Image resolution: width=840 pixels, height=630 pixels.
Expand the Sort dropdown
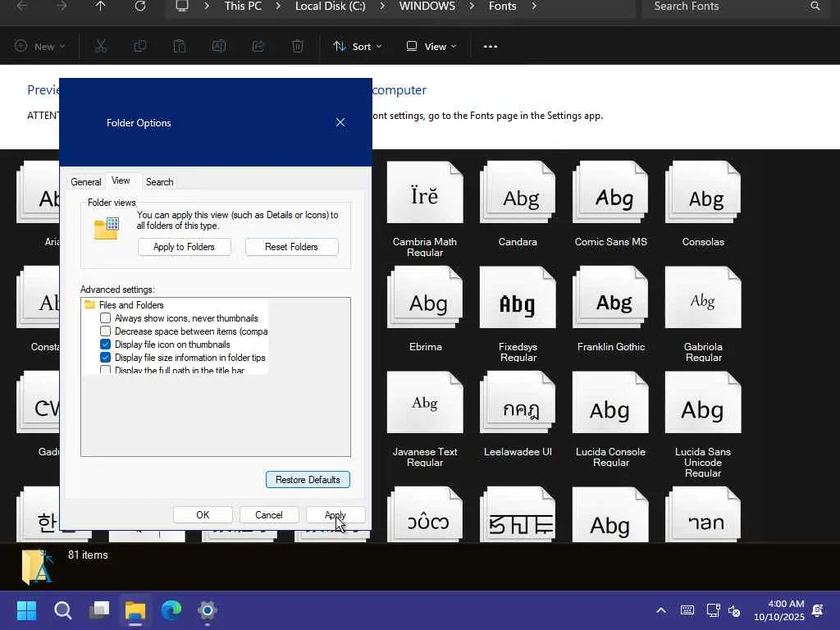[x=358, y=47]
